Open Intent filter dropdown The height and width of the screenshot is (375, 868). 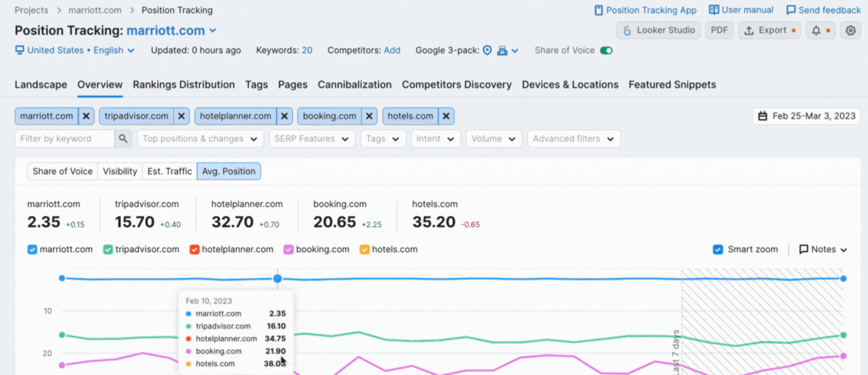(x=435, y=139)
